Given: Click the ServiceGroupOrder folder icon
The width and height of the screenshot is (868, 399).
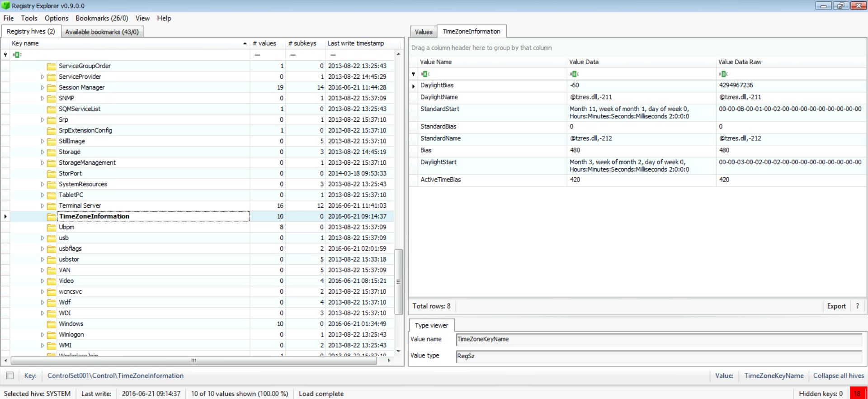Looking at the screenshot, I should click(51, 66).
